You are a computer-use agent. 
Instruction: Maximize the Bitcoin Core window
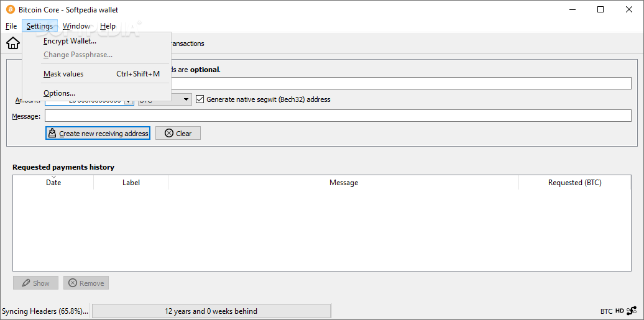point(600,9)
